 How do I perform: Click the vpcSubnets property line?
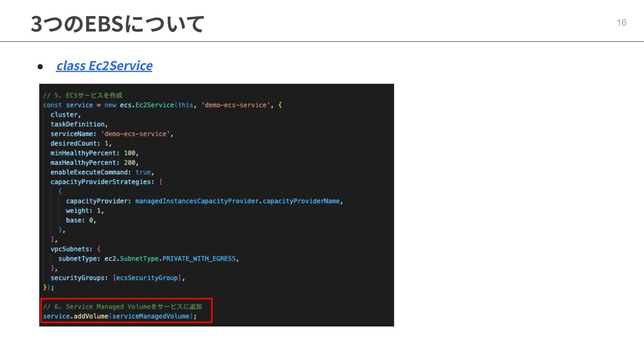75,249
